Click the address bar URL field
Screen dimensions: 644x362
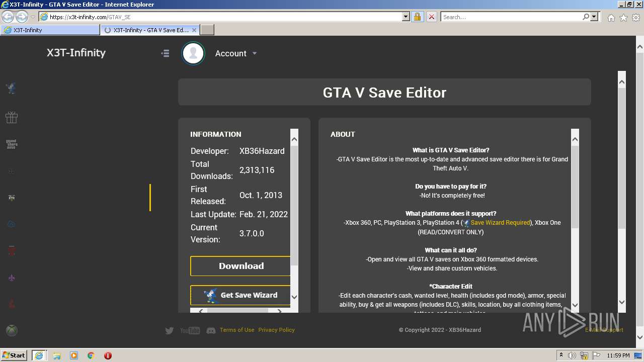tap(225, 17)
